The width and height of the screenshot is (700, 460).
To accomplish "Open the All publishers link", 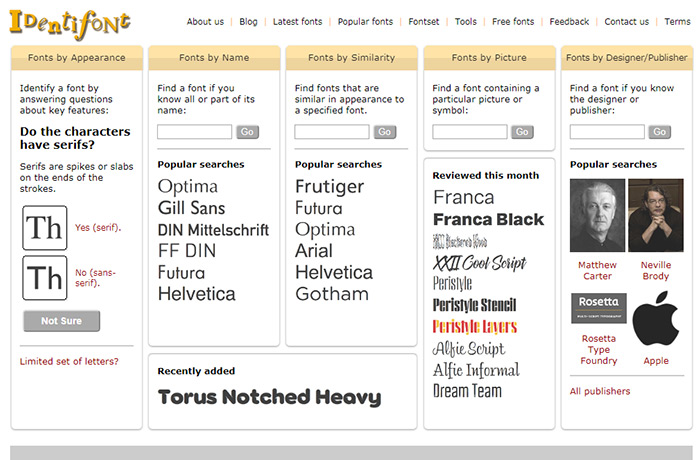I will click(x=600, y=391).
